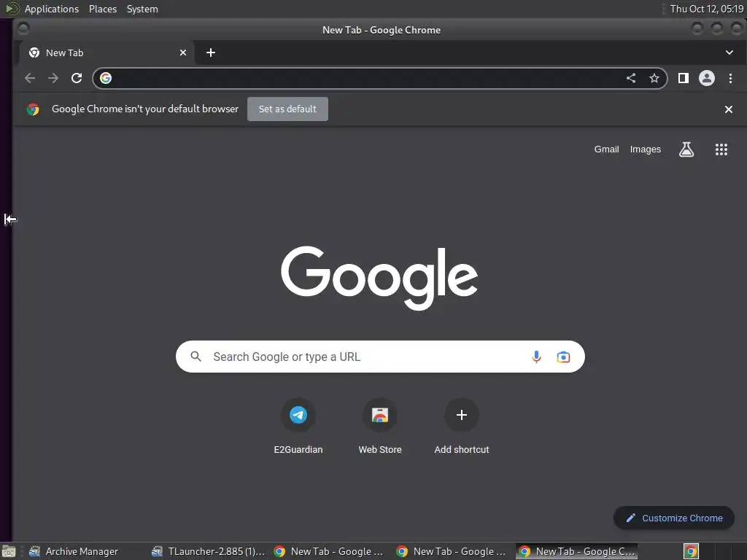
Task: Go forward using the forward arrow
Action: [x=53, y=78]
